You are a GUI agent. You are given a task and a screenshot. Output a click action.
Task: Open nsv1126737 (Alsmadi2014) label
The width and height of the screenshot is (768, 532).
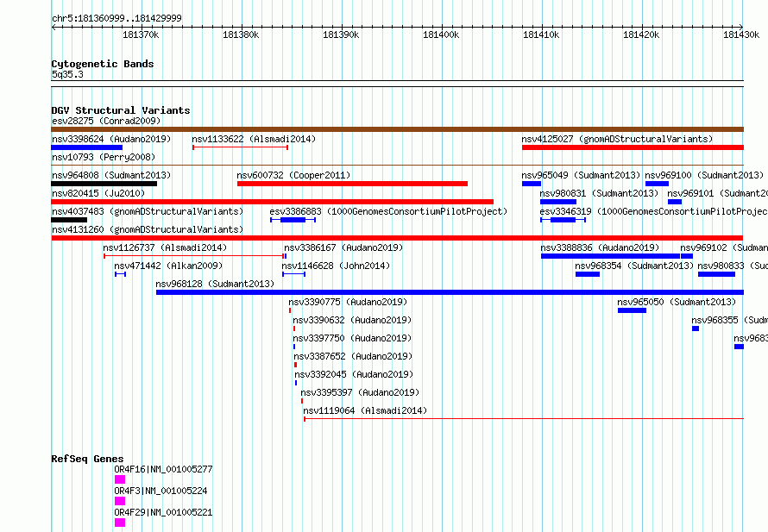coord(165,247)
